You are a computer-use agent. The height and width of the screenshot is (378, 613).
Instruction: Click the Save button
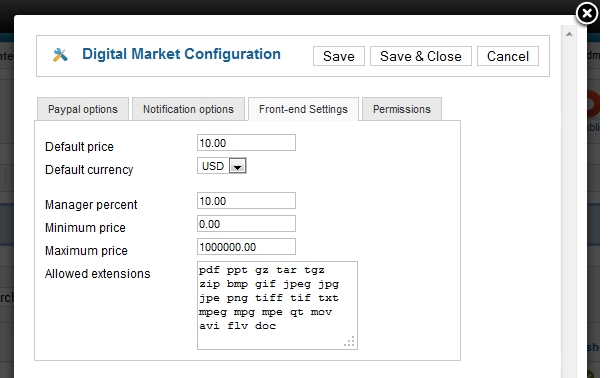click(x=339, y=56)
